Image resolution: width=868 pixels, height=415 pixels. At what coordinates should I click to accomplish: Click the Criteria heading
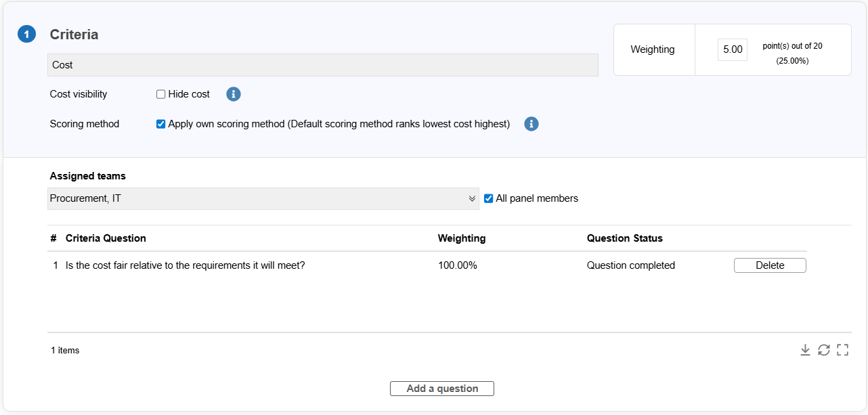coord(74,35)
